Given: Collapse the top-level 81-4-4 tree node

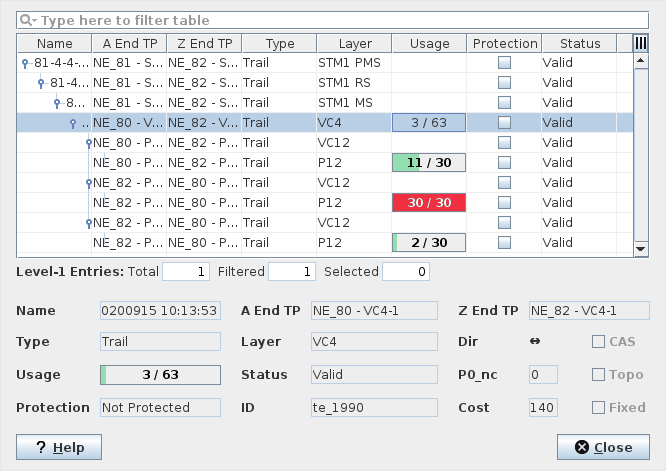Looking at the screenshot, I should click(25, 63).
